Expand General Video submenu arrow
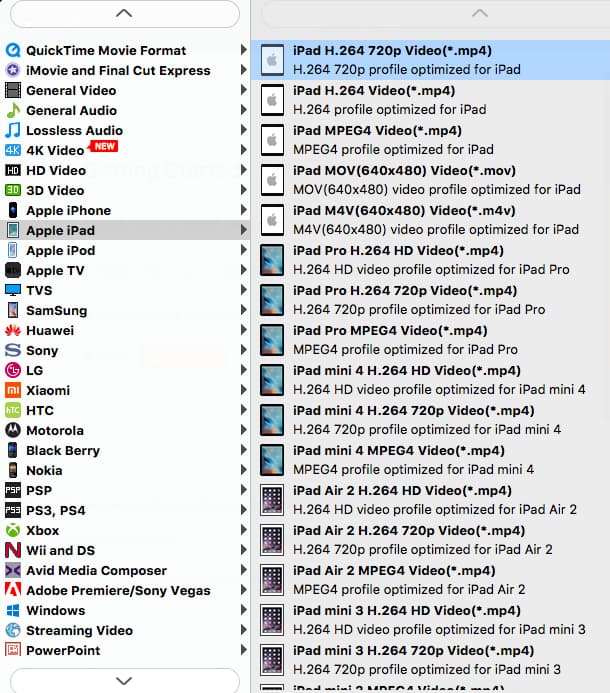Image resolution: width=610 pixels, height=693 pixels. (243, 90)
